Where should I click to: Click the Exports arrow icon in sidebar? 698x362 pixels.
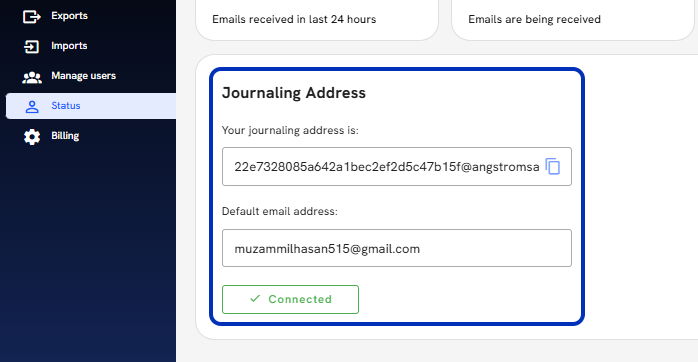[32, 16]
